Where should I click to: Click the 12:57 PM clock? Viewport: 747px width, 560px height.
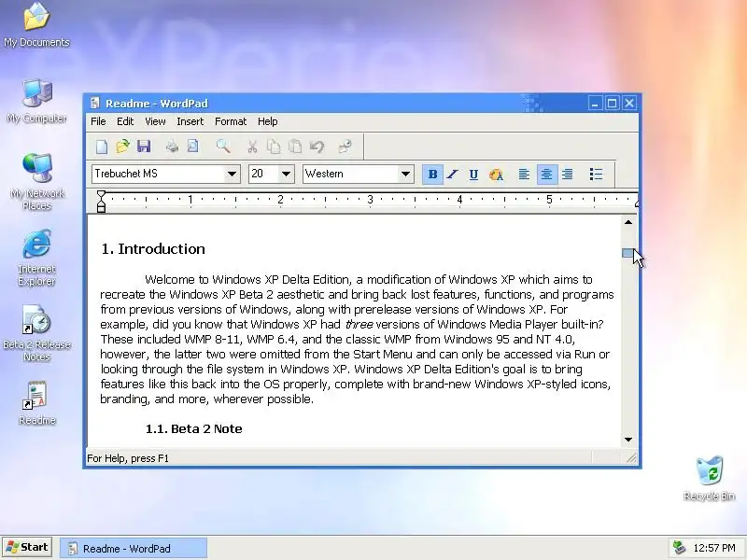(714, 548)
